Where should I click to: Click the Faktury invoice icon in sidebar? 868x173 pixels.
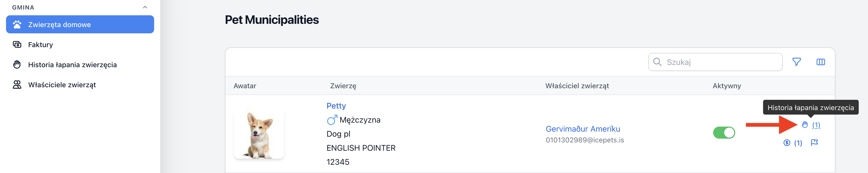coord(17,44)
